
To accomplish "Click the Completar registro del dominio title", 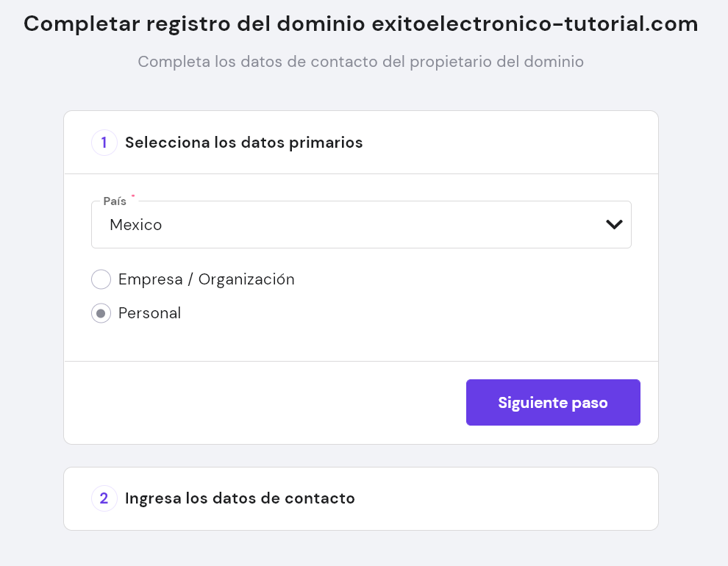I will (194, 24).
